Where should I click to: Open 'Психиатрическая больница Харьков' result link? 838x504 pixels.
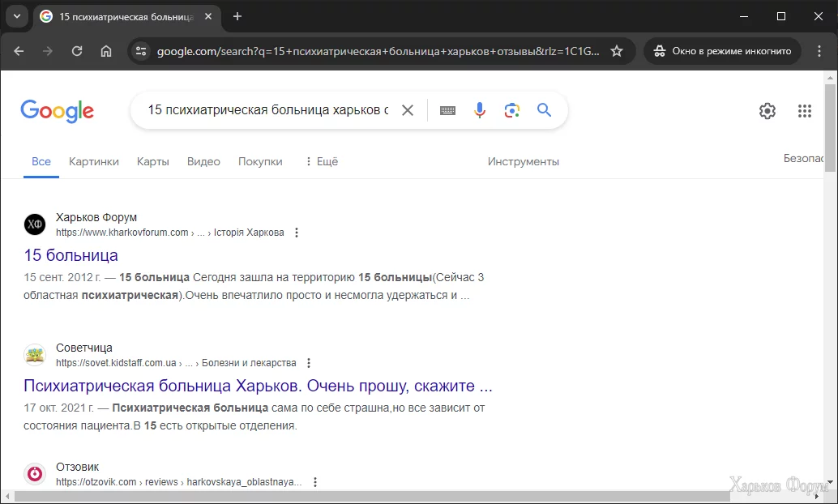click(259, 386)
